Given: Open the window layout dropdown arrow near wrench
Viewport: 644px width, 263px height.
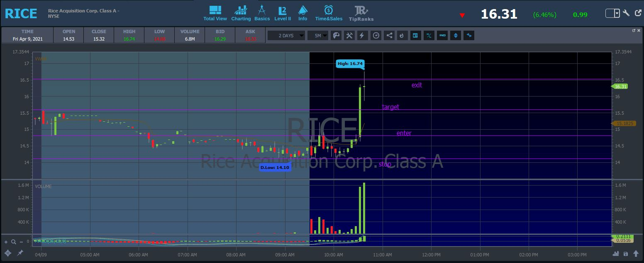Looking at the screenshot, I should point(617,13).
